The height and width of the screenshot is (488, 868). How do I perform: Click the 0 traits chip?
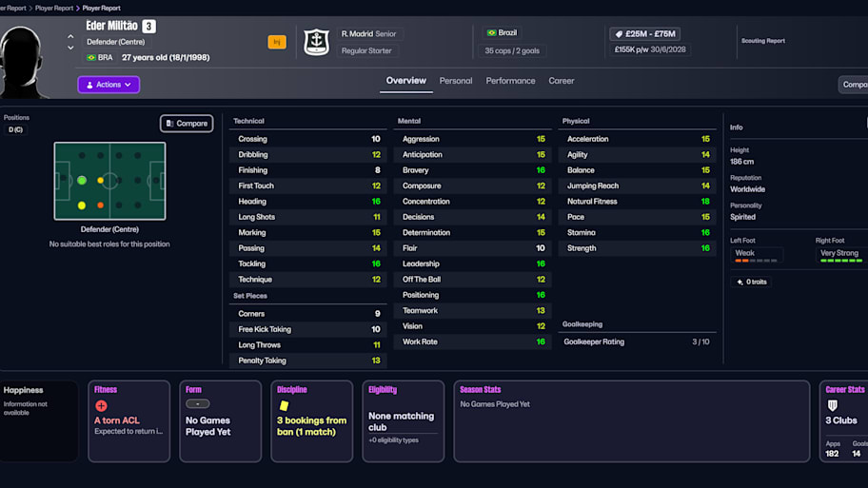(752, 283)
